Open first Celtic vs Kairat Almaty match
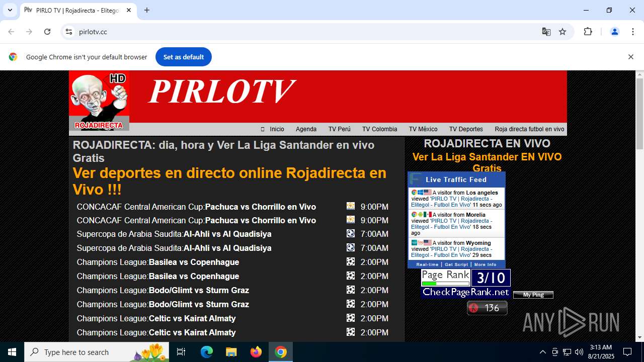 pos(156,318)
